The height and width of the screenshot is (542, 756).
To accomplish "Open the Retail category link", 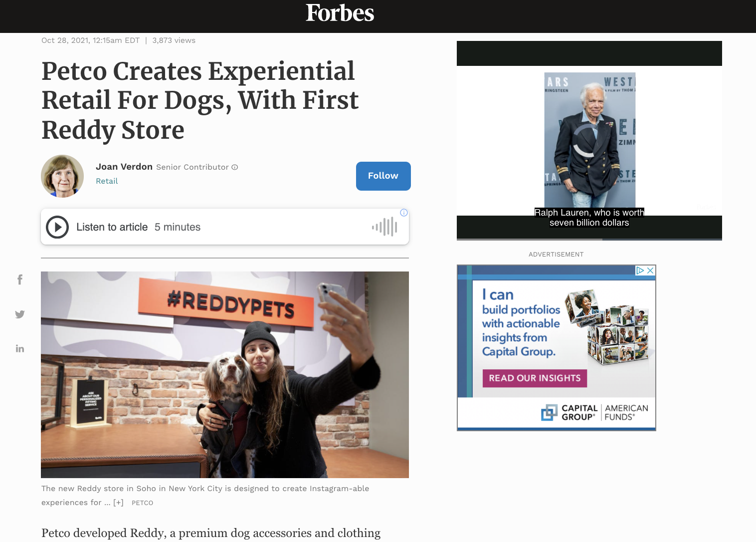I will (x=107, y=181).
